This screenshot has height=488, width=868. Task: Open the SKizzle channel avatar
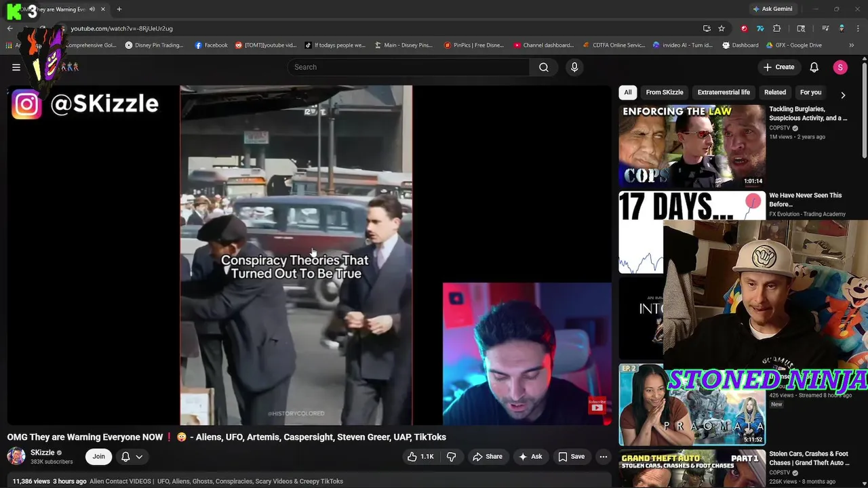tap(16, 456)
